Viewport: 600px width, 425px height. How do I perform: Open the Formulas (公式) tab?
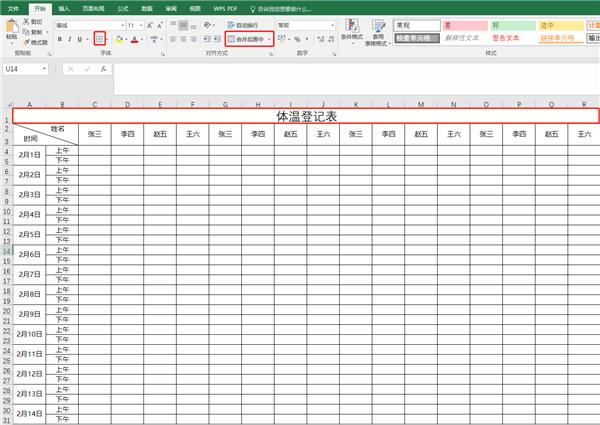tap(122, 7)
